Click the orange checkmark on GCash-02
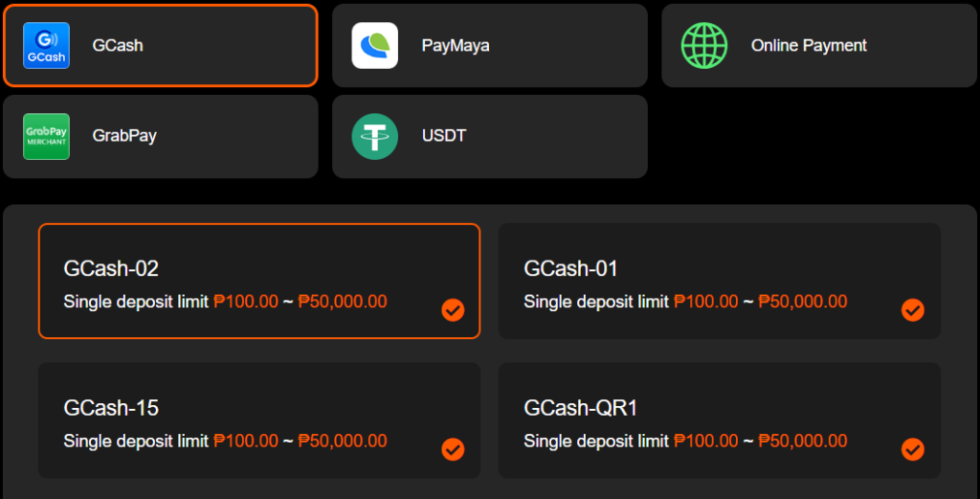The image size is (980, 499). 453,309
